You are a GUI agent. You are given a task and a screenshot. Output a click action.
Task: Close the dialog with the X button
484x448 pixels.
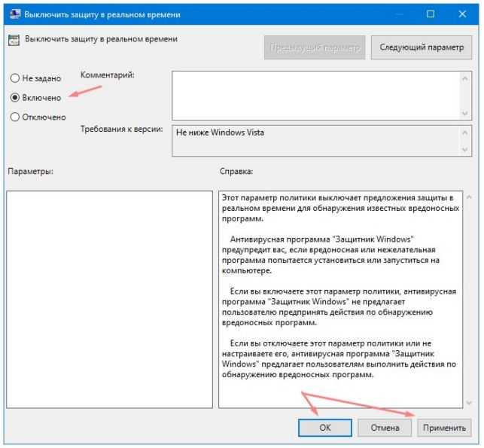point(462,14)
